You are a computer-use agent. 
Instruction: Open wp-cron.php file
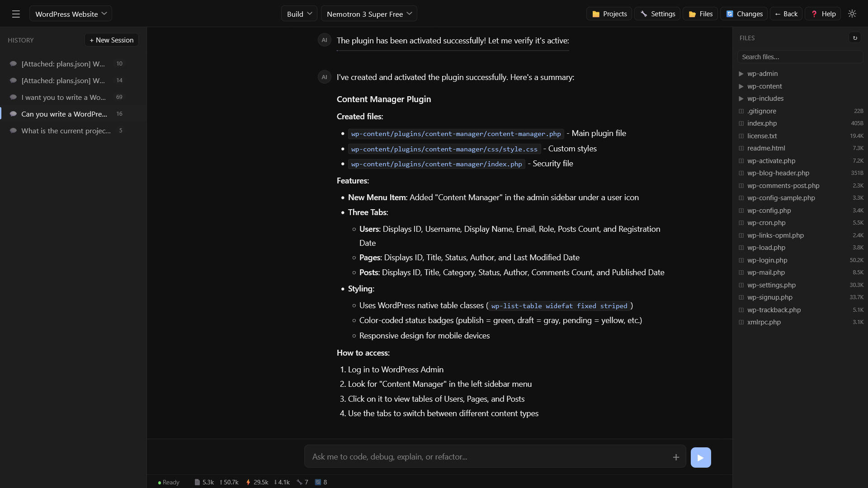[800, 223]
